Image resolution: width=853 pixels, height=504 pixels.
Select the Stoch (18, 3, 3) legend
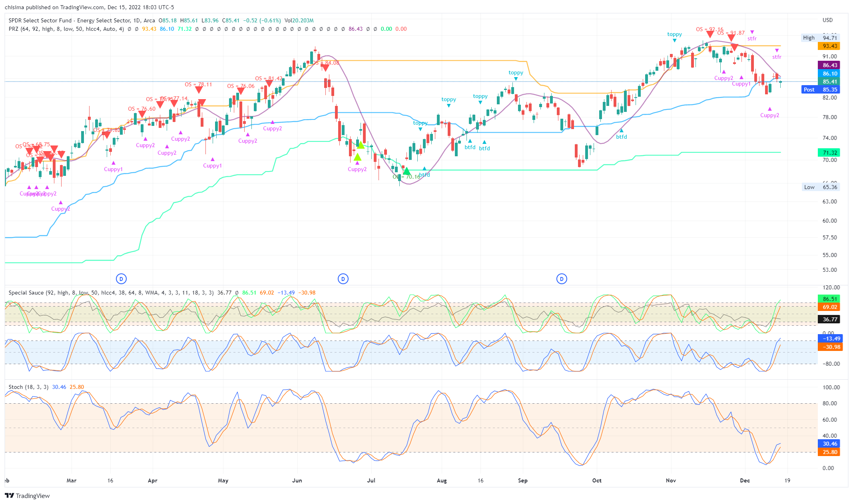[x=28, y=387]
